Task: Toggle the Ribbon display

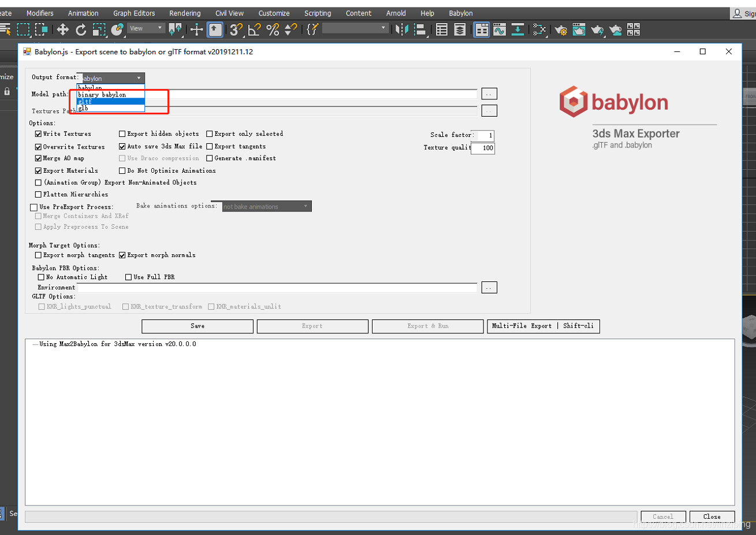Action: point(482,29)
